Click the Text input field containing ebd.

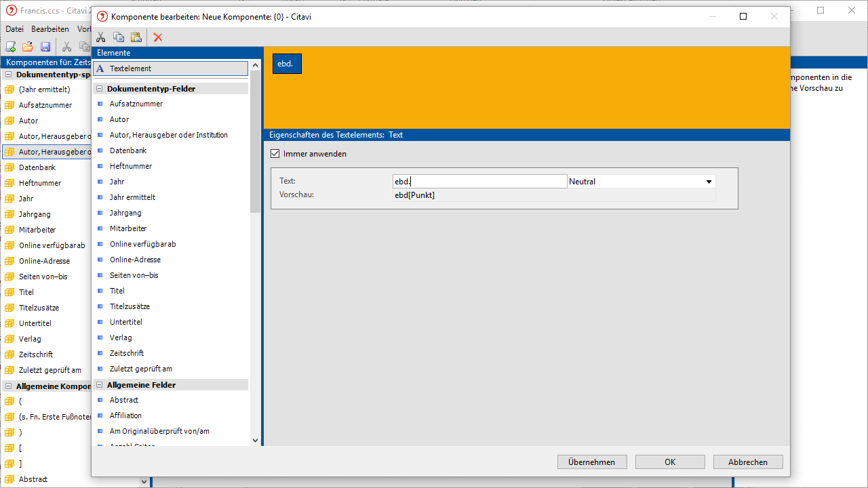[x=479, y=182]
